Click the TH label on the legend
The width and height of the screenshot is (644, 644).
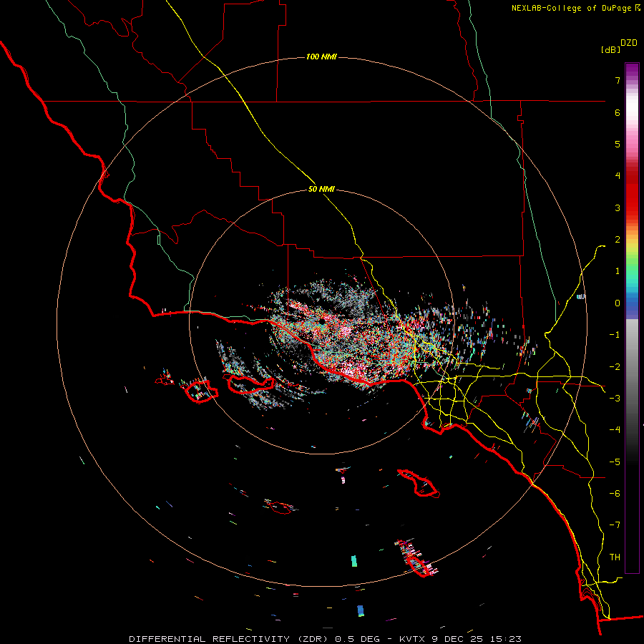[x=615, y=557]
